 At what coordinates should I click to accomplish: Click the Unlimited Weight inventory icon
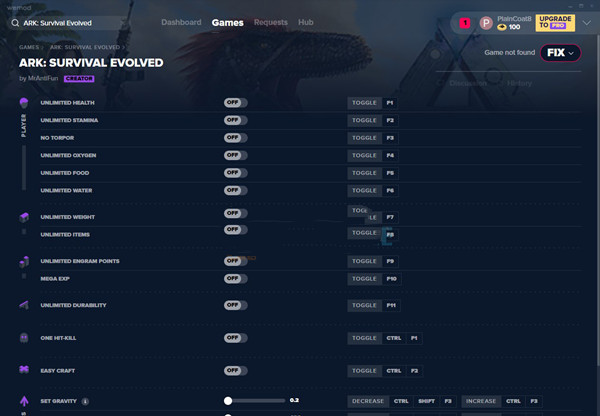[x=24, y=216]
